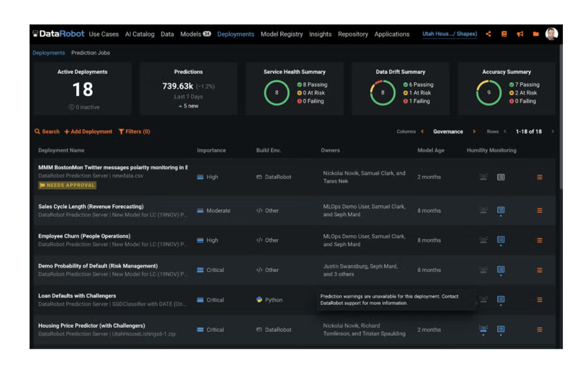Click prediction warnings icon for Sales Cycle Length

click(483, 210)
